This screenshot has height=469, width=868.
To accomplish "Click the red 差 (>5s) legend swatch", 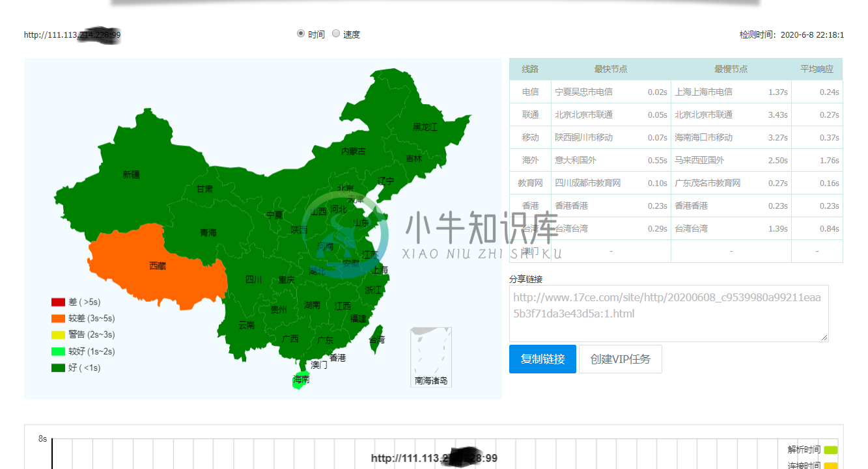I will [59, 302].
